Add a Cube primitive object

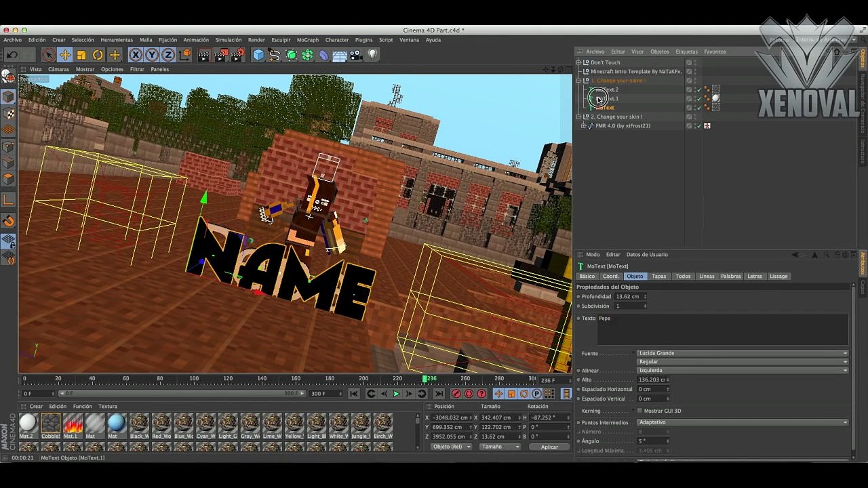point(258,55)
